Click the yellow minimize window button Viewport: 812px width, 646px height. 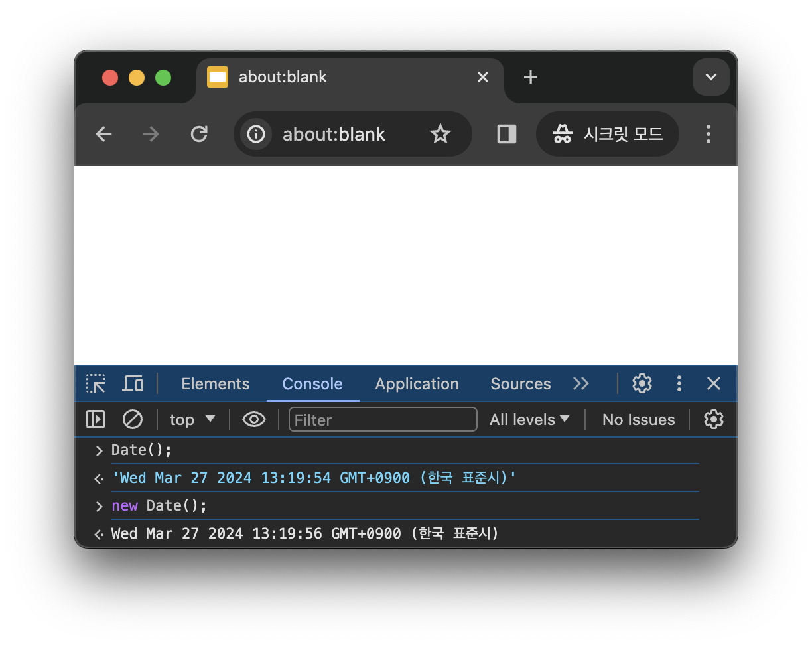(137, 78)
